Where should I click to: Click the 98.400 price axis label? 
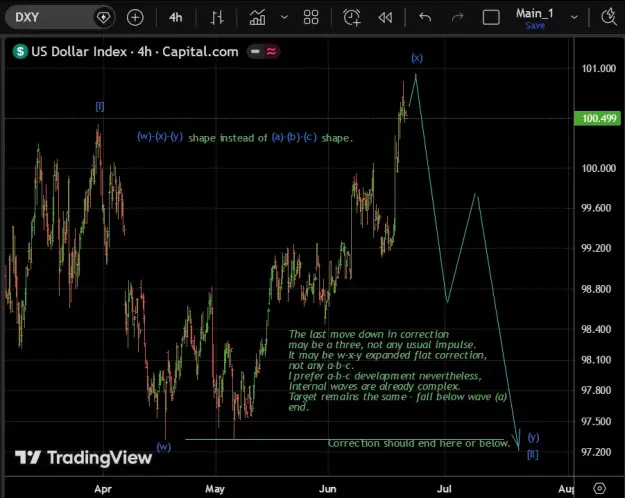596,329
